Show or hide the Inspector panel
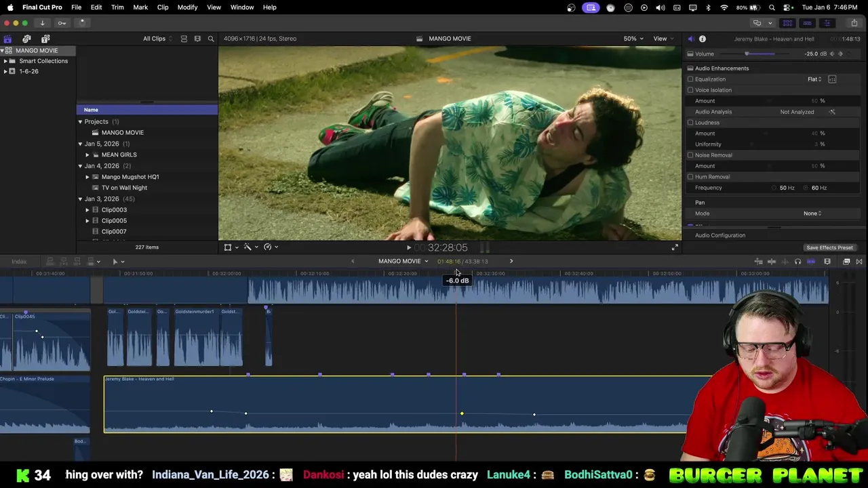This screenshot has height=488, width=868. [827, 23]
